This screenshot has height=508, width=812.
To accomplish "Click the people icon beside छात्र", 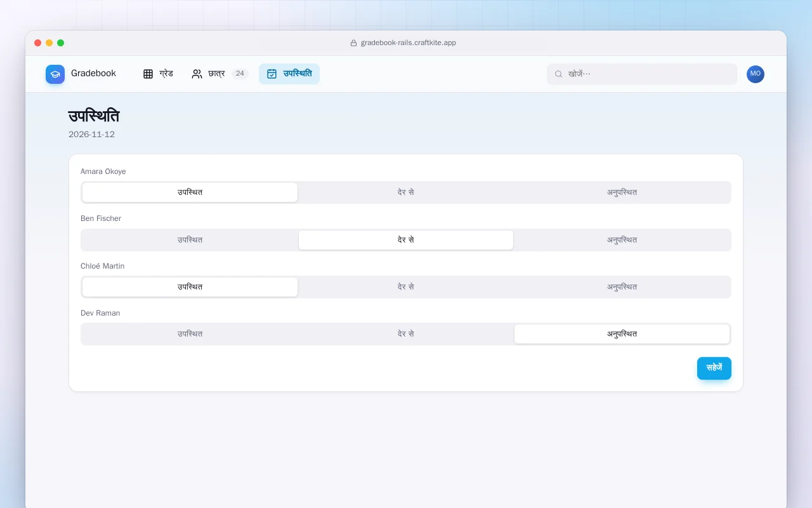I will pyautogui.click(x=197, y=74).
